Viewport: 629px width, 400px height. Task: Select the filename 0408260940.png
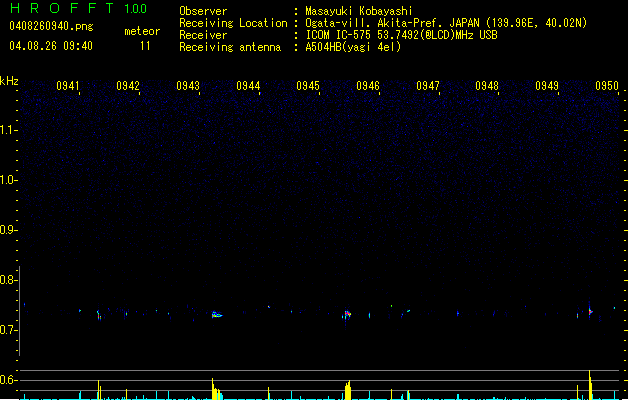click(51, 26)
